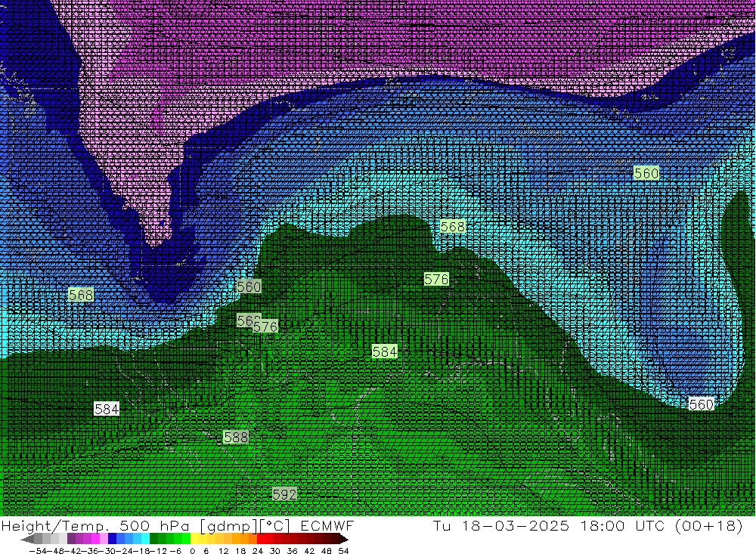Viewport: 756px width, 554px height.
Task: Click the bright red legend swatch above 24
Action: click(x=261, y=539)
